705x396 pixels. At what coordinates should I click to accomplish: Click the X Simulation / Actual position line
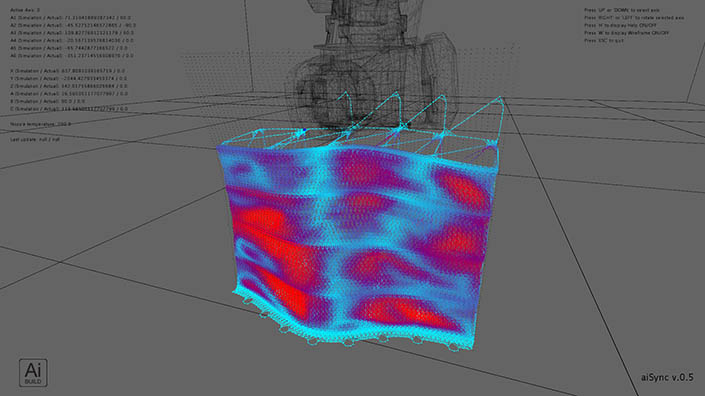67,71
